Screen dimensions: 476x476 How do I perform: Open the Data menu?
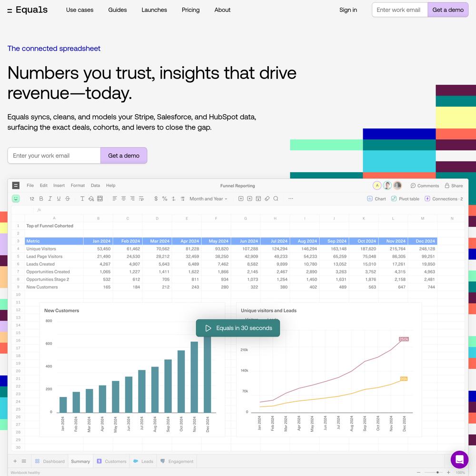[95, 185]
